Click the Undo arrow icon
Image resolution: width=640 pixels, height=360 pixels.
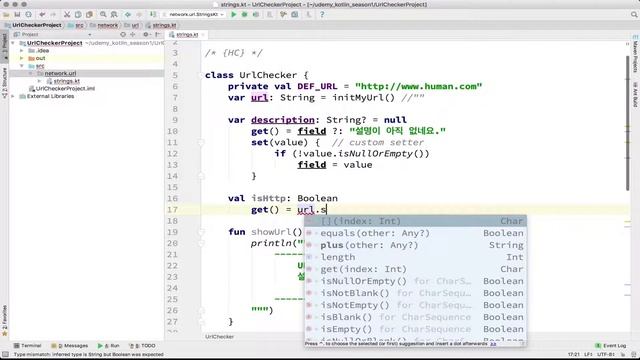tap(42, 15)
